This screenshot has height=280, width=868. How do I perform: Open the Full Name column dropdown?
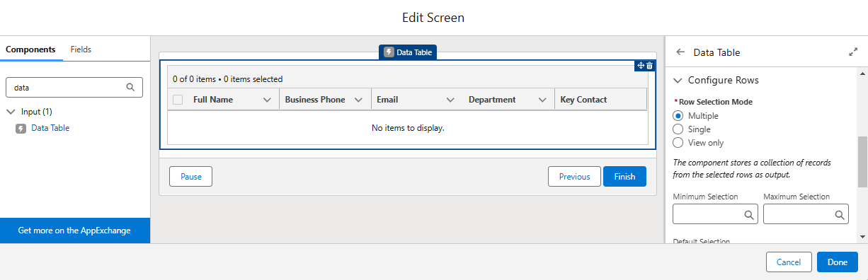click(267, 100)
